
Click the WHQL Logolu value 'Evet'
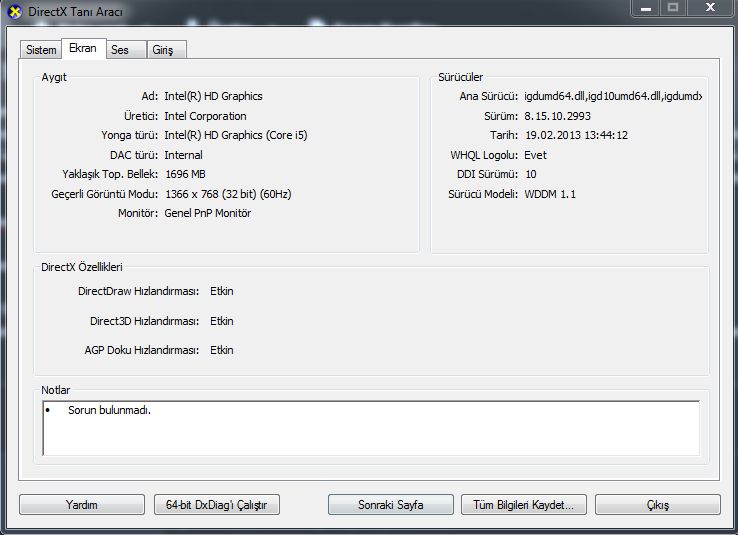(x=536, y=155)
